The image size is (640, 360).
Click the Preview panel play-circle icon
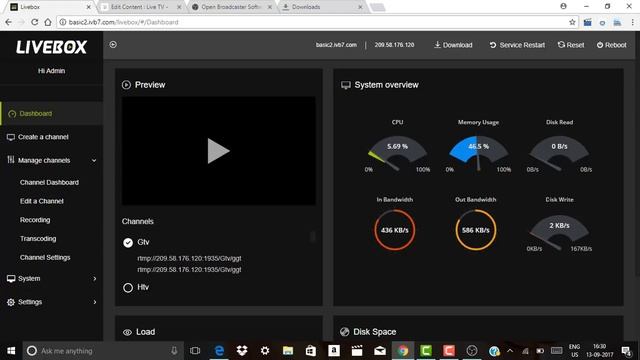coord(126,85)
